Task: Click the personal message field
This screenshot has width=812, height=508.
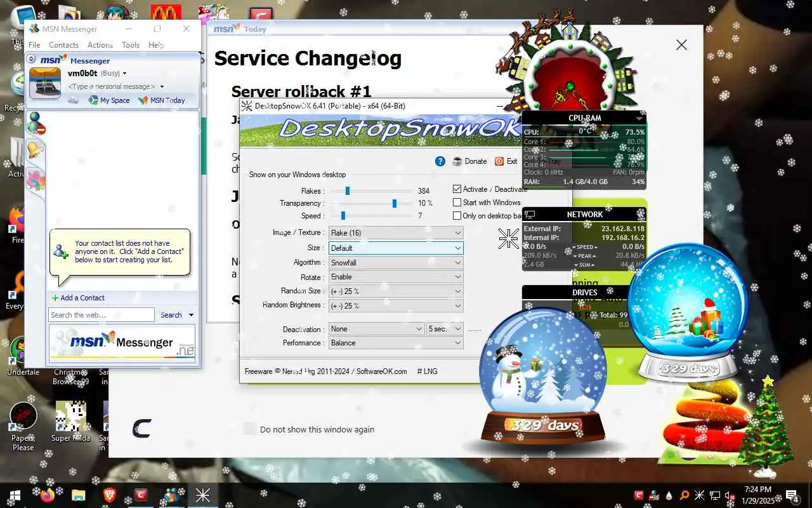Action: (x=112, y=86)
